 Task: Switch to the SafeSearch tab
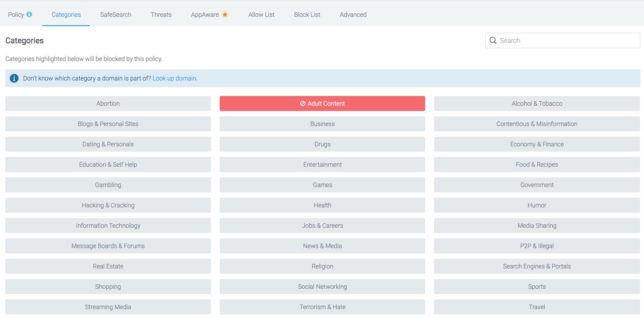[116, 15]
